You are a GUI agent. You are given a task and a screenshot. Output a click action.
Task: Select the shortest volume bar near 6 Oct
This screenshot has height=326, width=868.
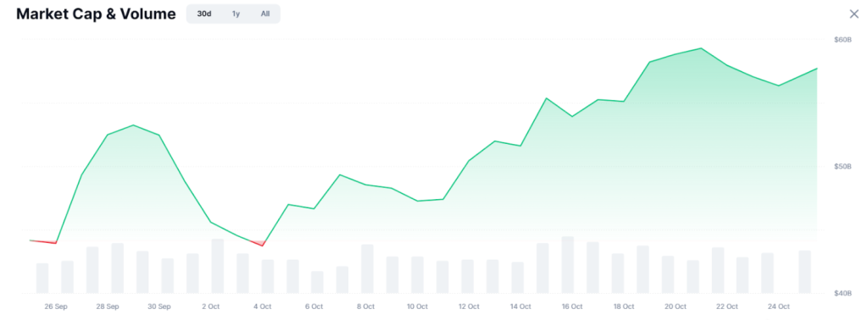tap(317, 282)
